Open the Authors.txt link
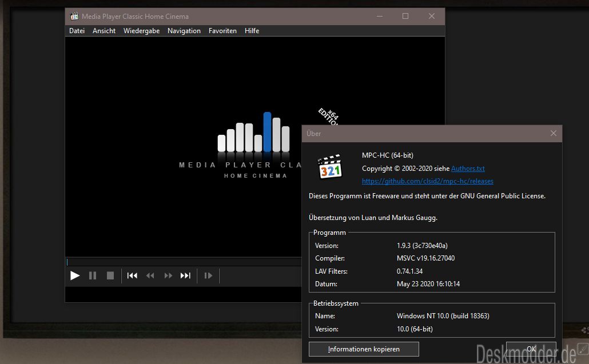Image resolution: width=589 pixels, height=364 pixels. [468, 169]
